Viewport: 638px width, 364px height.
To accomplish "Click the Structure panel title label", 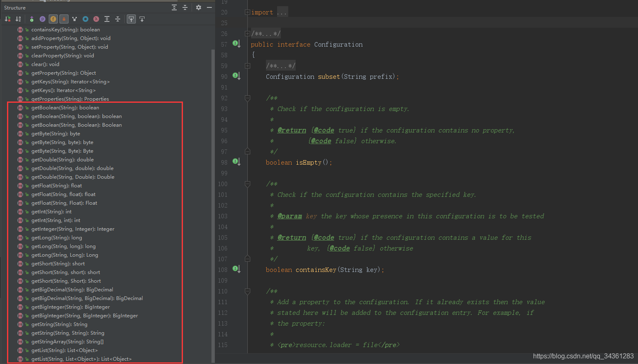I will pos(15,8).
